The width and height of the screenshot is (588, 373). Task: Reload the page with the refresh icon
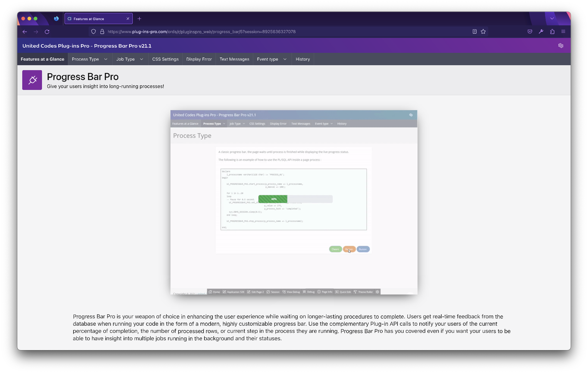(x=47, y=32)
